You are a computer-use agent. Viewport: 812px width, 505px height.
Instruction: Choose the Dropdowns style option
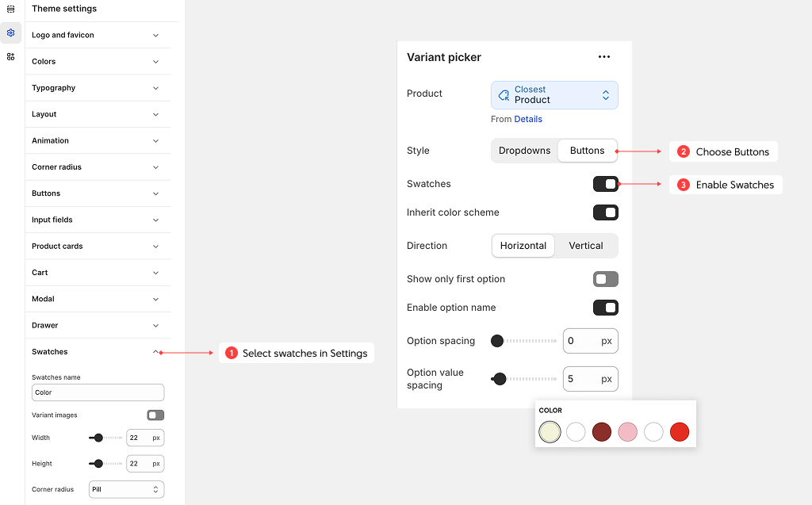524,151
